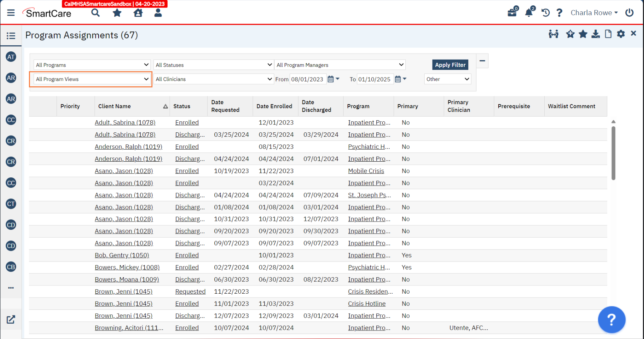
Task: Click the Apply Filter button
Action: coord(450,65)
